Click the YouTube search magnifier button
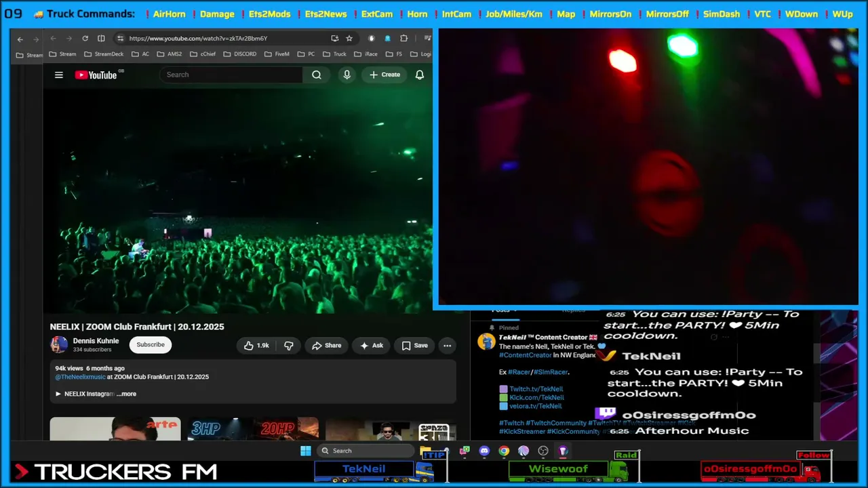868x488 pixels. [x=317, y=75]
